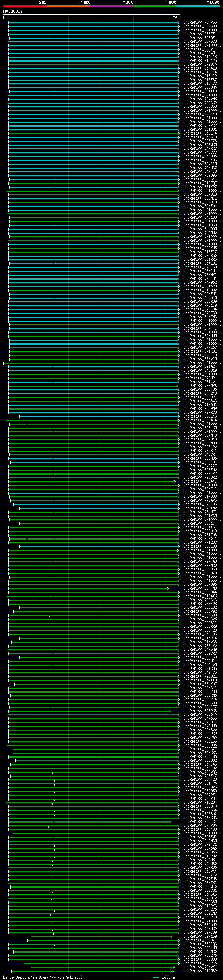Click the cyan ~100% legend segment

(198, 6)
